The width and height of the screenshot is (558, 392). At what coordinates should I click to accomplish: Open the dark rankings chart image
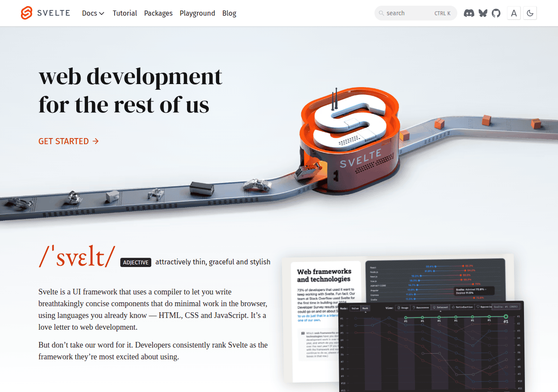tap(432, 346)
